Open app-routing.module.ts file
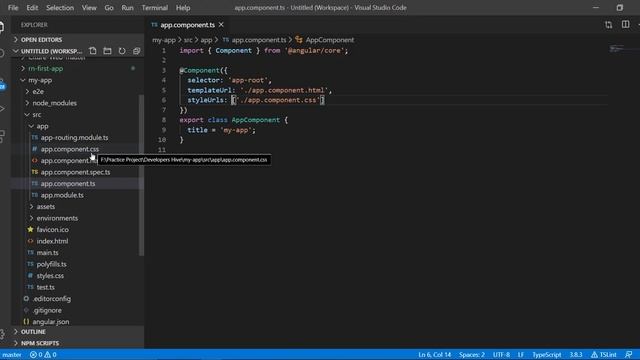Screen dimensions: 640x360 tap(74, 138)
